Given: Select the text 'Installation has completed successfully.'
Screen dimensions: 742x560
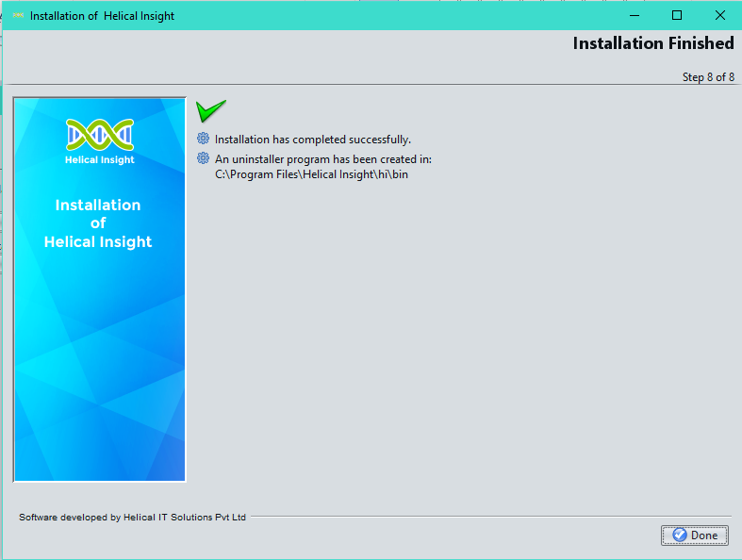Looking at the screenshot, I should click(x=313, y=140).
